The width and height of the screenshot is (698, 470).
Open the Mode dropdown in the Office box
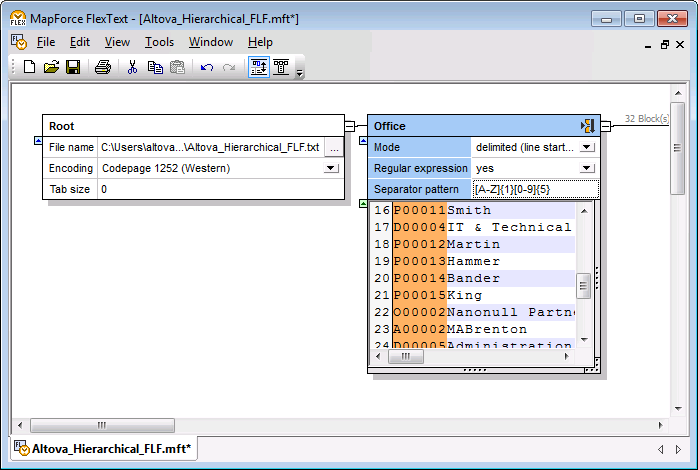point(587,147)
